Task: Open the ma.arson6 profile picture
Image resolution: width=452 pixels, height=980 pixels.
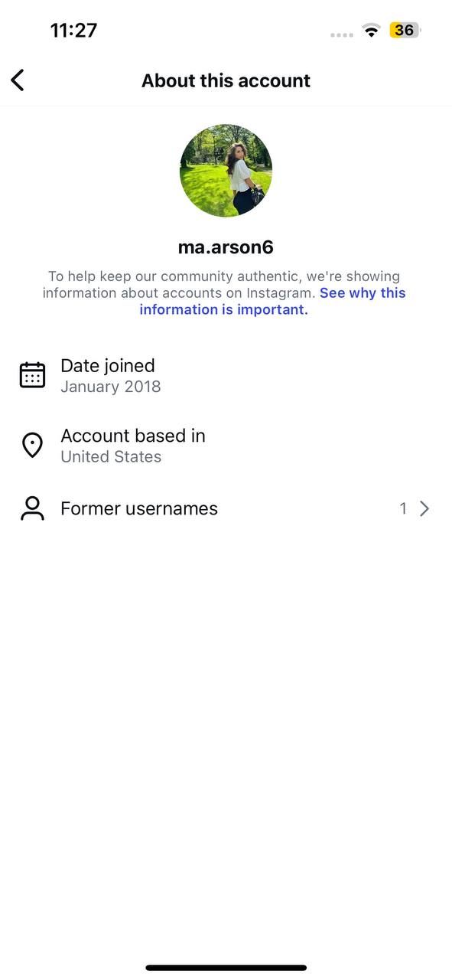Action: point(226,171)
